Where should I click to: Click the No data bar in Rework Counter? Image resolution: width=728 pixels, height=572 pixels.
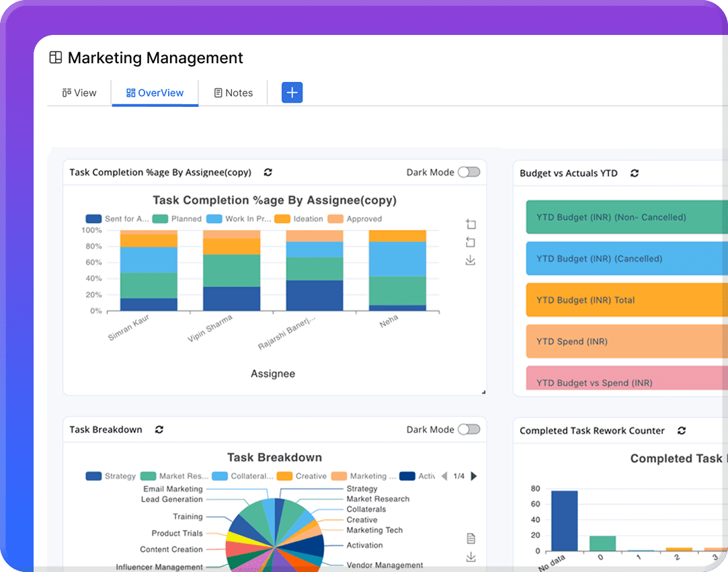coord(565,520)
